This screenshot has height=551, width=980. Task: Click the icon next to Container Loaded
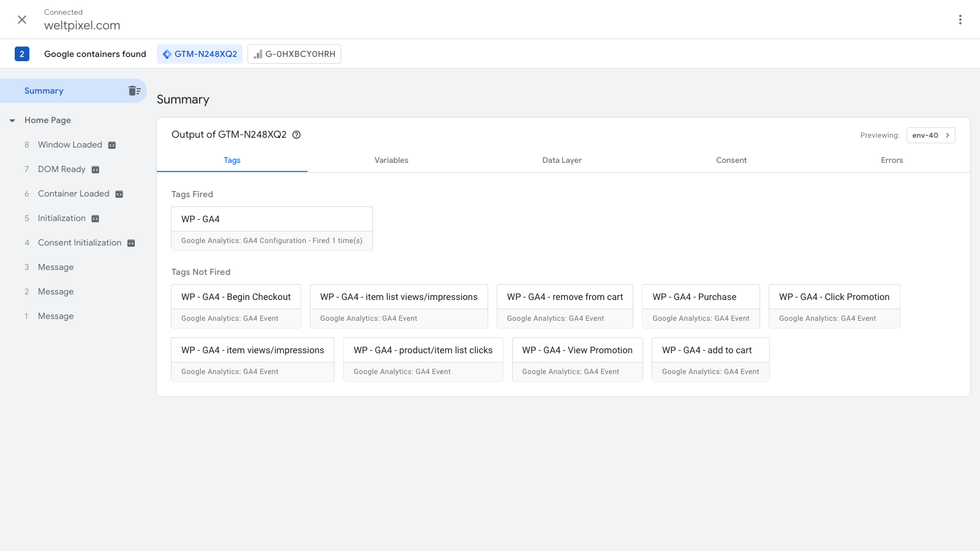119,194
